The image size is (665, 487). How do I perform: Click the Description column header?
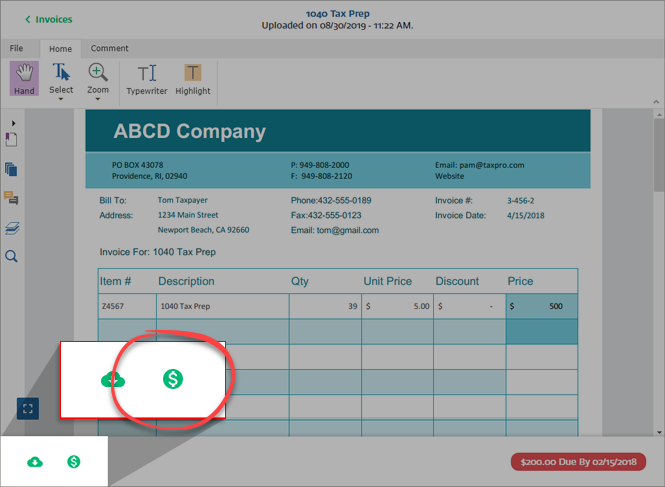pyautogui.click(x=186, y=281)
